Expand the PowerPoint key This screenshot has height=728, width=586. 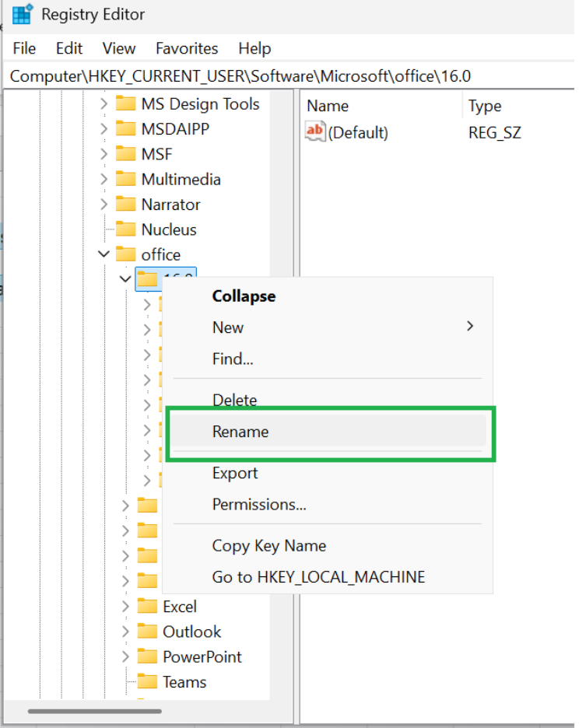[x=125, y=656]
